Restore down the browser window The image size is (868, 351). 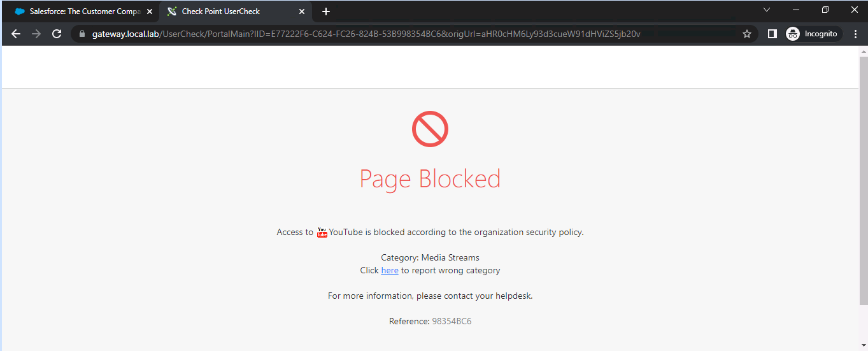click(825, 10)
